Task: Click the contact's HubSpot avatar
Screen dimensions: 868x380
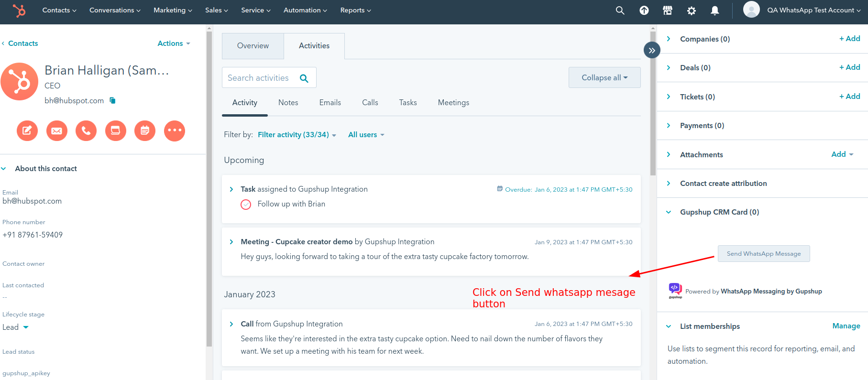Action: pyautogui.click(x=19, y=81)
